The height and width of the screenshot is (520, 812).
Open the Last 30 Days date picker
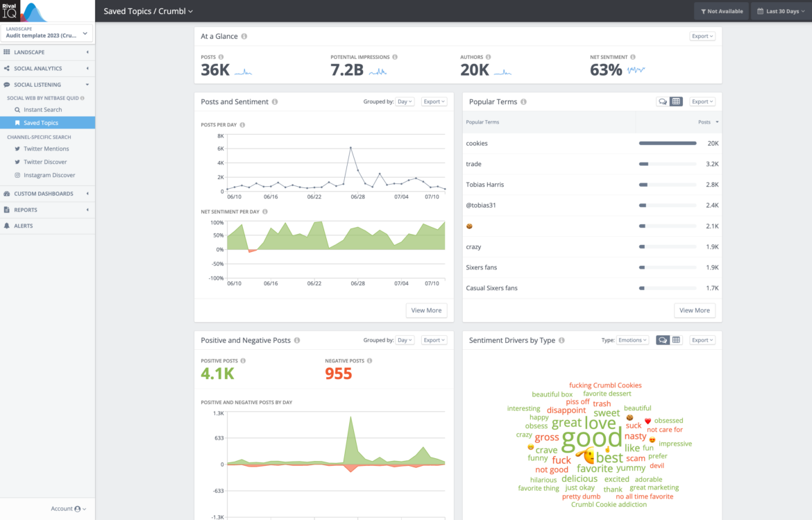coord(781,10)
